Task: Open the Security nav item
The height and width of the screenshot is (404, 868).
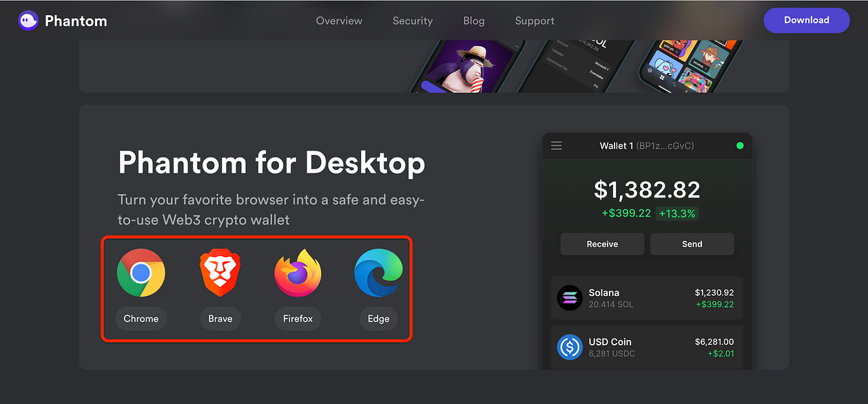Action: (x=413, y=21)
